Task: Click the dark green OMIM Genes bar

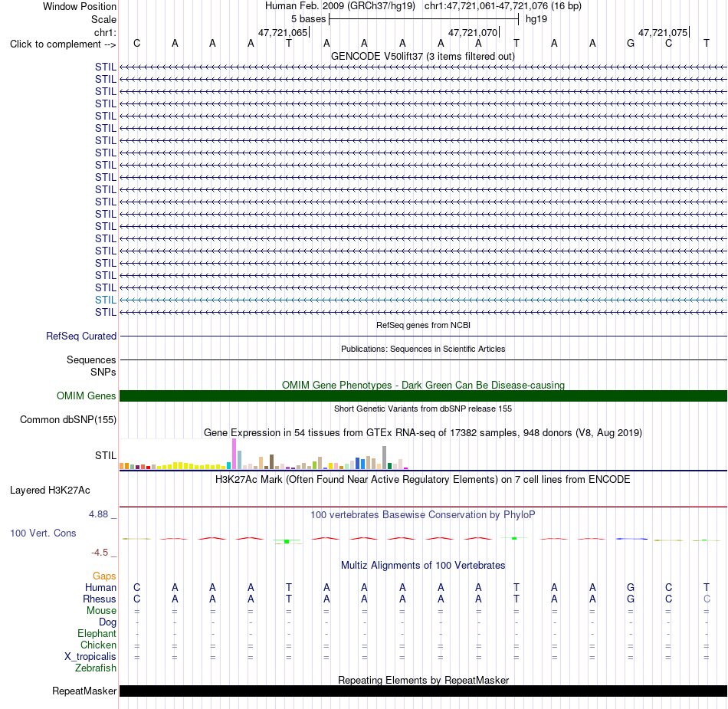Action: coord(423,396)
